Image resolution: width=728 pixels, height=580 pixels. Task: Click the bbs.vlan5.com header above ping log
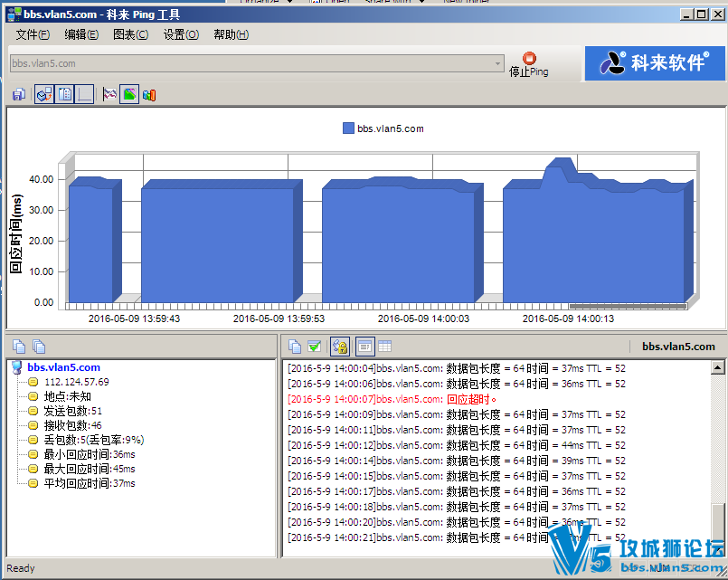point(678,347)
